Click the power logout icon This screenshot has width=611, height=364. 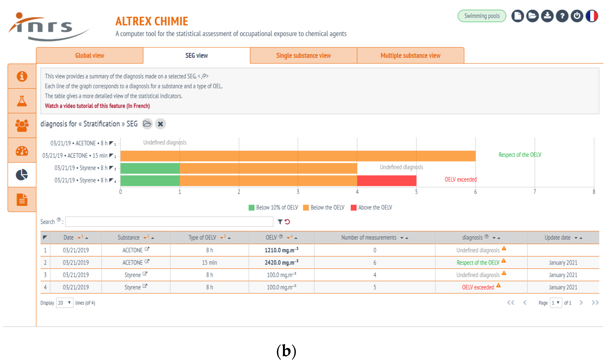tap(577, 16)
